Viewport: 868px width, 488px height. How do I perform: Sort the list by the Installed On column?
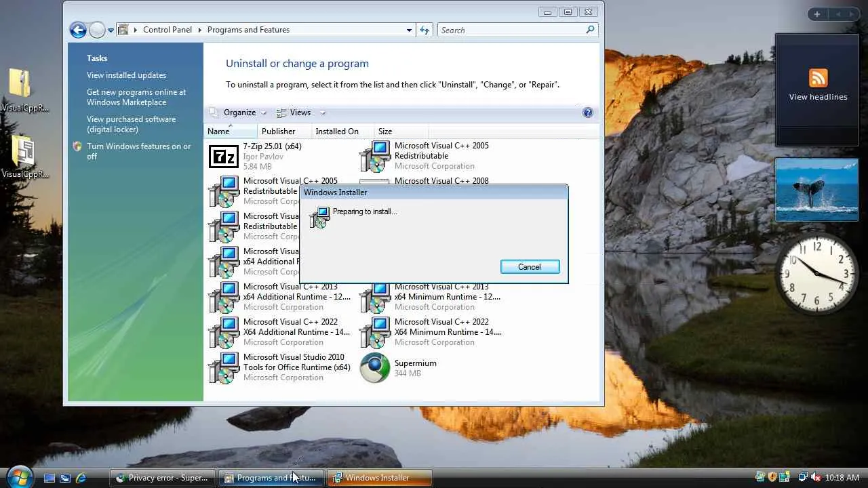tap(342, 131)
